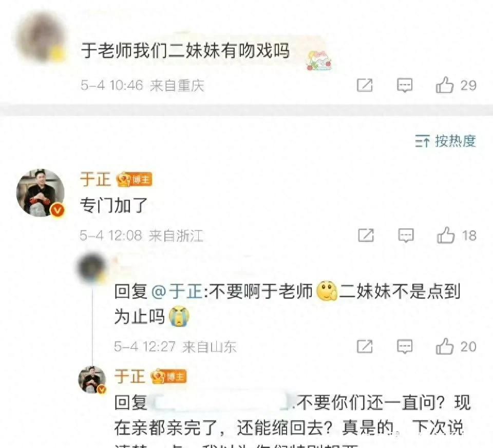The height and width of the screenshot is (448, 493).
Task: Reply to the Shandong user's 12:27 comment
Action: pyautogui.click(x=405, y=346)
